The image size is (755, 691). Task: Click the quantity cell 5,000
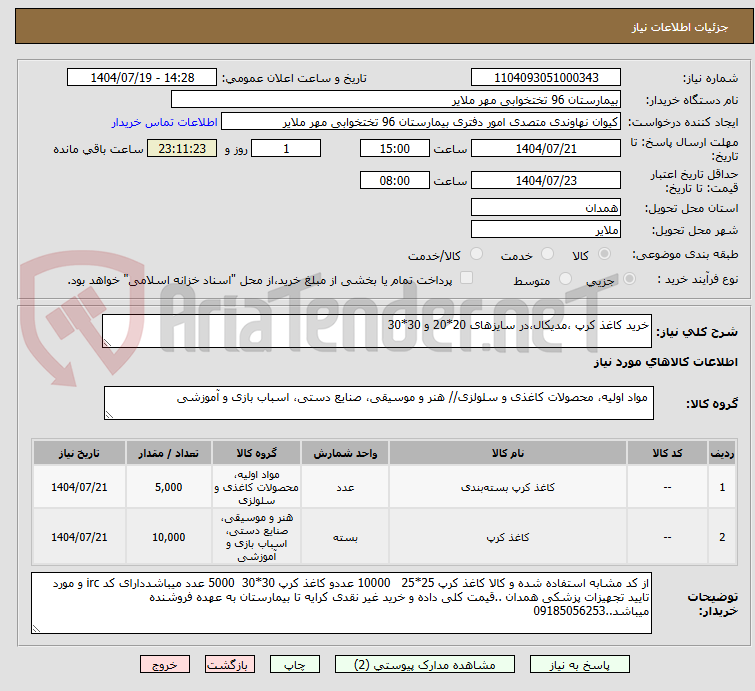click(x=169, y=487)
